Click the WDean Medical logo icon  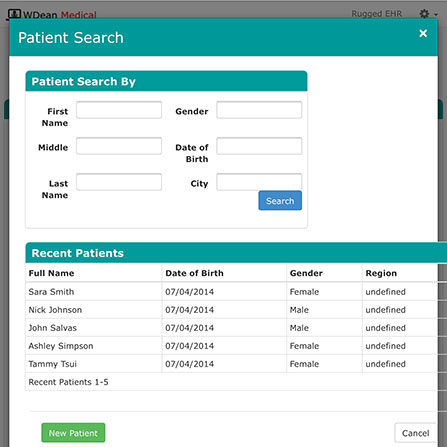click(x=14, y=14)
